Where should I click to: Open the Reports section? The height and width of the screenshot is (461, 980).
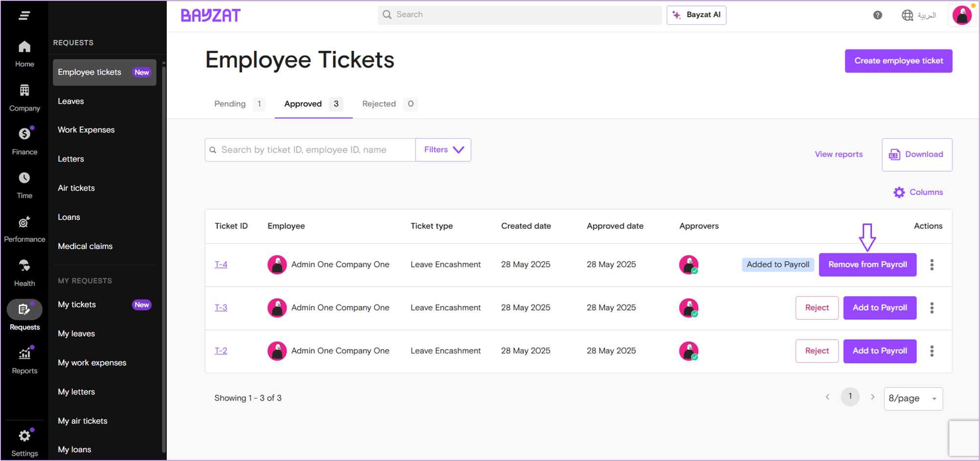tap(24, 359)
